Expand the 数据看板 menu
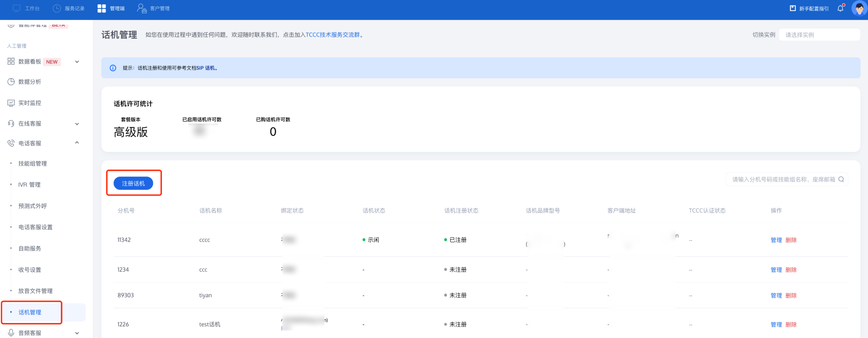This screenshot has width=868, height=338. point(77,62)
